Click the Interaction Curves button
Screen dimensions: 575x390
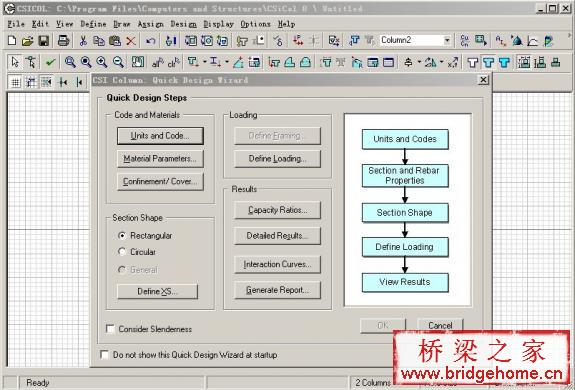[x=277, y=264]
